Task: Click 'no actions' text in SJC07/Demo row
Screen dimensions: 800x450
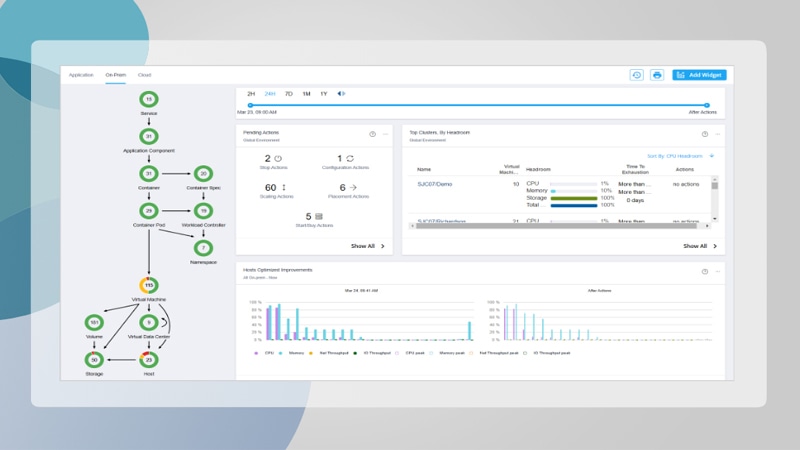Action: (686, 184)
